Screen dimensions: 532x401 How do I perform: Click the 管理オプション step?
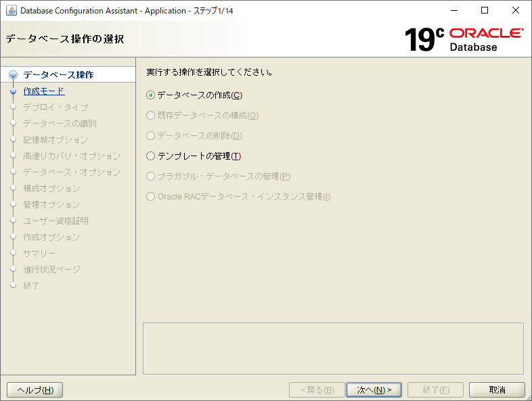pyautogui.click(x=51, y=205)
